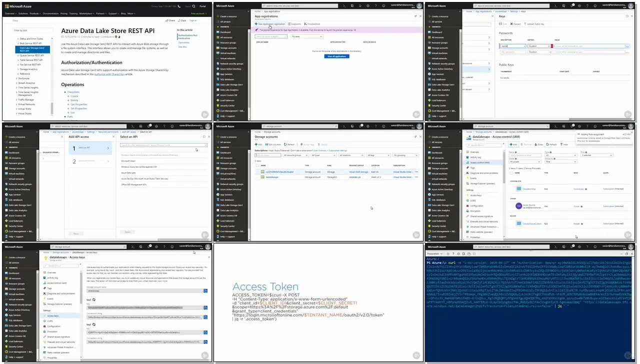Click Troubleshoot in App registrations toolbar
The height and width of the screenshot is (364, 640).
[312, 24]
